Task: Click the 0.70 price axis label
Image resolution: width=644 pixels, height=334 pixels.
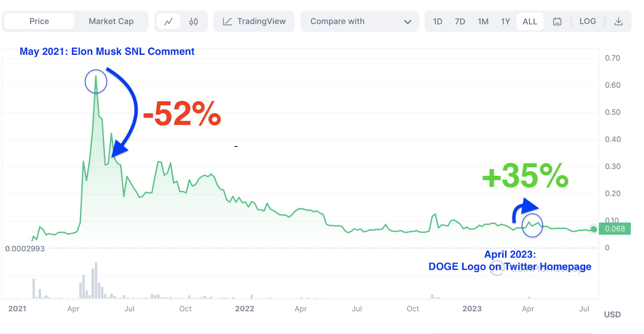Action: 613,58
